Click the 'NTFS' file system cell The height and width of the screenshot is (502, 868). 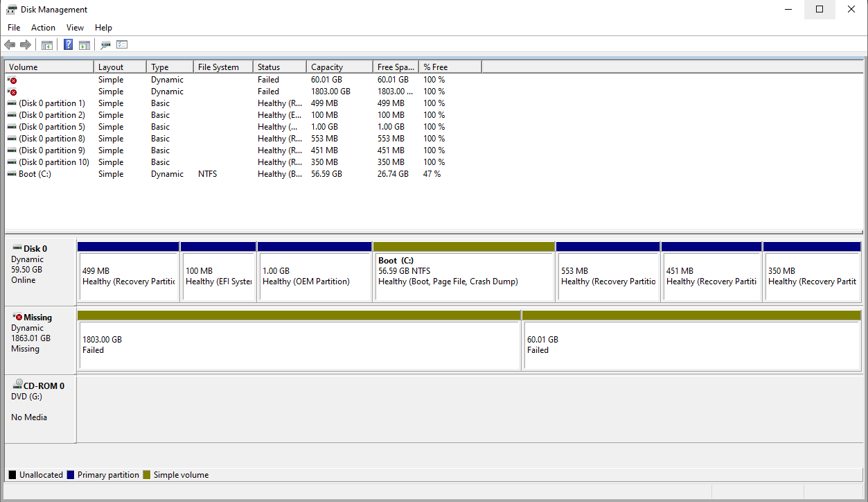click(x=207, y=174)
